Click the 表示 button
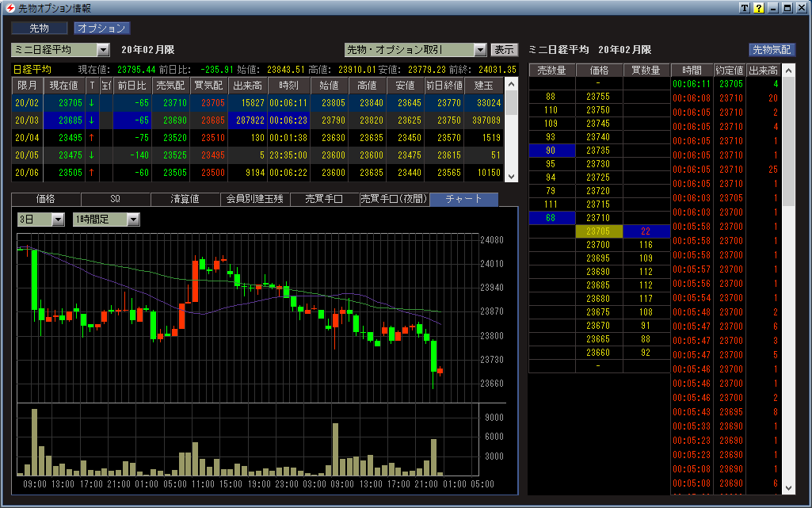Image resolution: width=812 pixels, height=508 pixels. pos(504,50)
